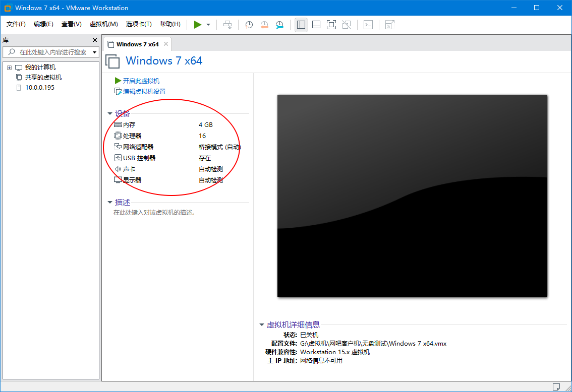Click the USB controller icon

click(x=118, y=158)
